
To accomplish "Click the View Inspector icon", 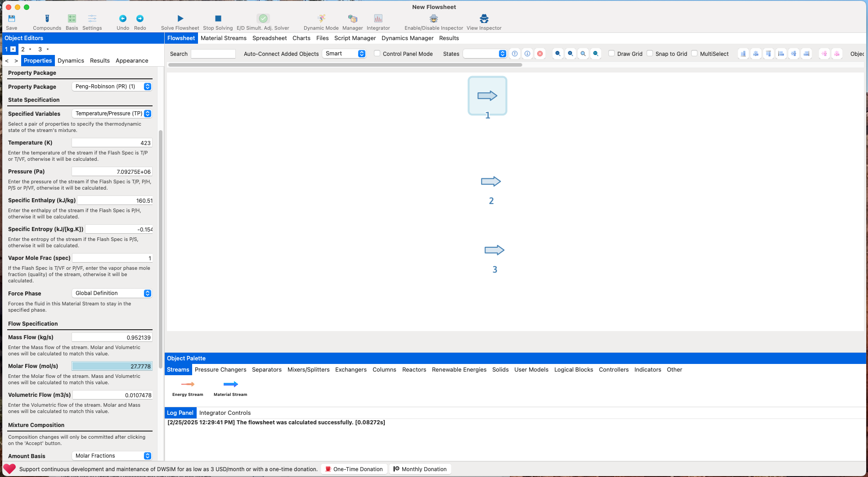I will coord(484,18).
